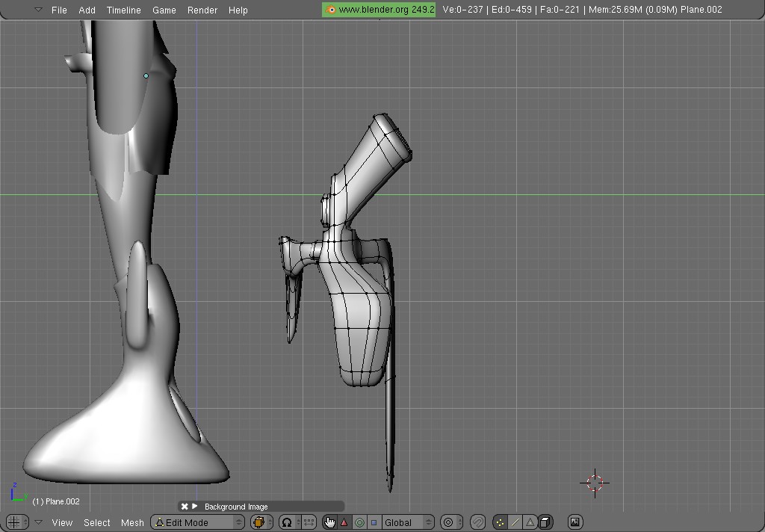Expand the Background Image panel arrow
The width and height of the screenshot is (765, 532).
pos(195,507)
